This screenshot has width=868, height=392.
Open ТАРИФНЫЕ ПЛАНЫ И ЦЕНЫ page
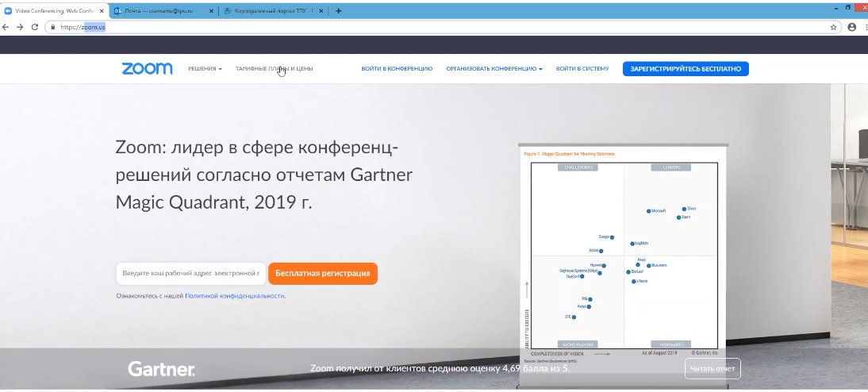click(x=274, y=69)
